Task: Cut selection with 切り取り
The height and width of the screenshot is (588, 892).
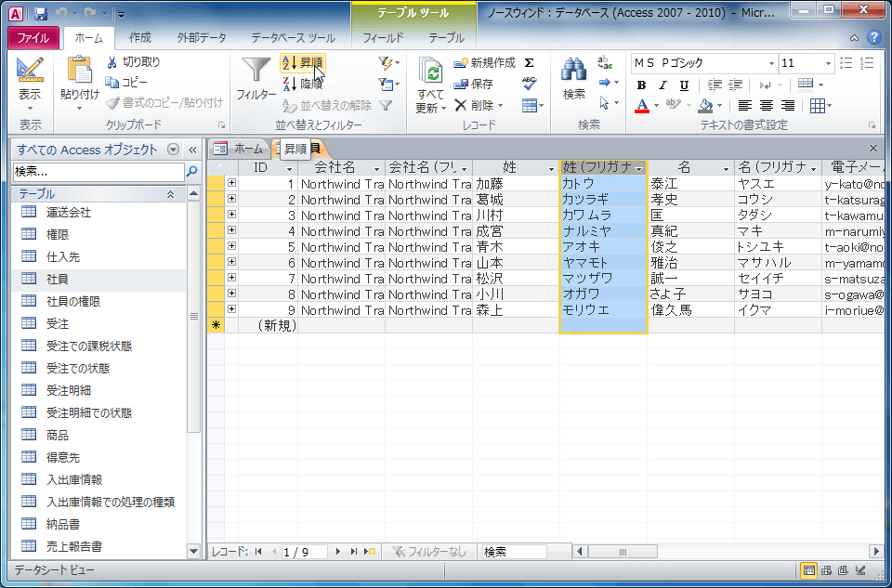Action: pyautogui.click(x=134, y=62)
